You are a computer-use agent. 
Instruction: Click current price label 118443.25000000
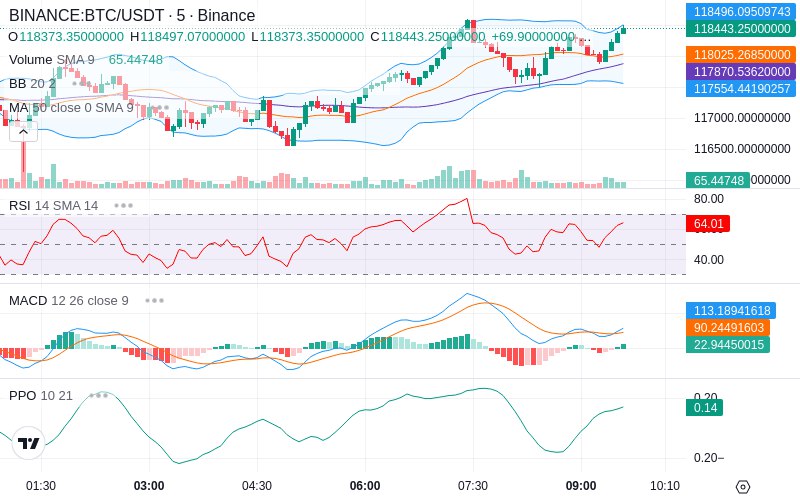coord(741,29)
